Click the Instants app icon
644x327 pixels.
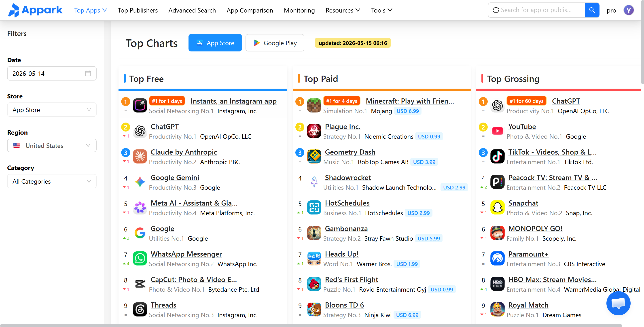(x=140, y=106)
